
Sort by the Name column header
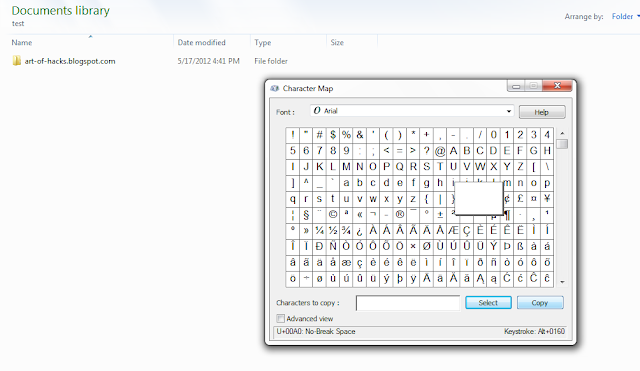point(22,42)
